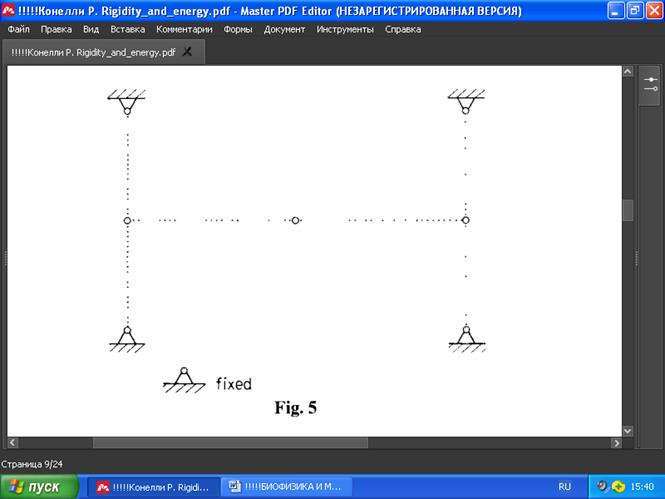Click the horizontal scrollbar left arrow
The image size is (665, 499).
pyautogui.click(x=13, y=443)
